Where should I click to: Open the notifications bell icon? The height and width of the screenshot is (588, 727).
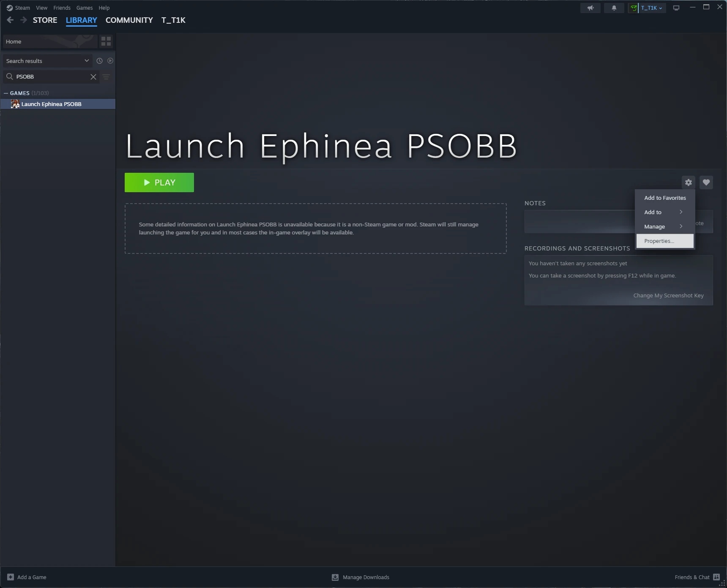(x=614, y=8)
